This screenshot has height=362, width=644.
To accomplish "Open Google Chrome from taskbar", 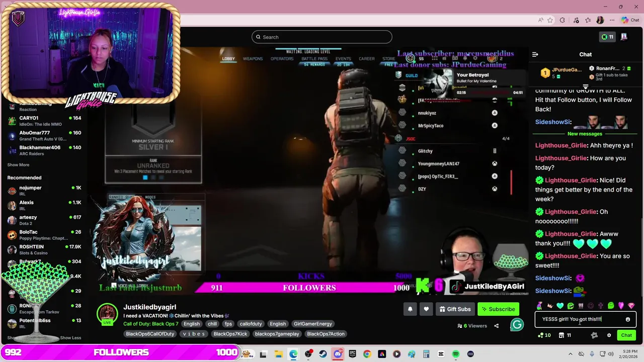I will tap(367, 354).
